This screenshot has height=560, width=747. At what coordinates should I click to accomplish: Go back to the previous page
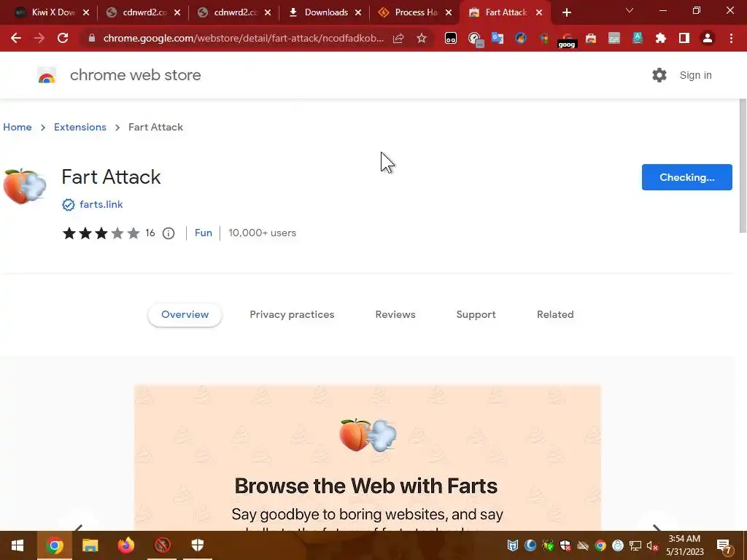point(16,38)
